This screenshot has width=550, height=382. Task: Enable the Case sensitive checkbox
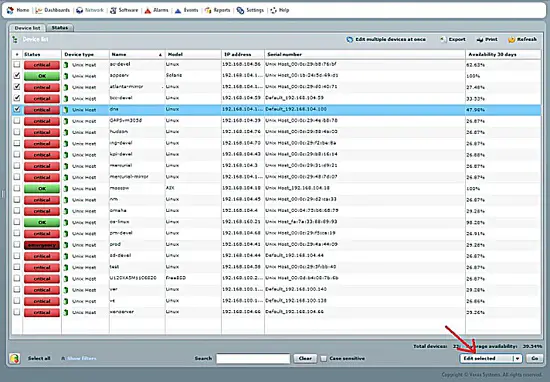(x=323, y=358)
